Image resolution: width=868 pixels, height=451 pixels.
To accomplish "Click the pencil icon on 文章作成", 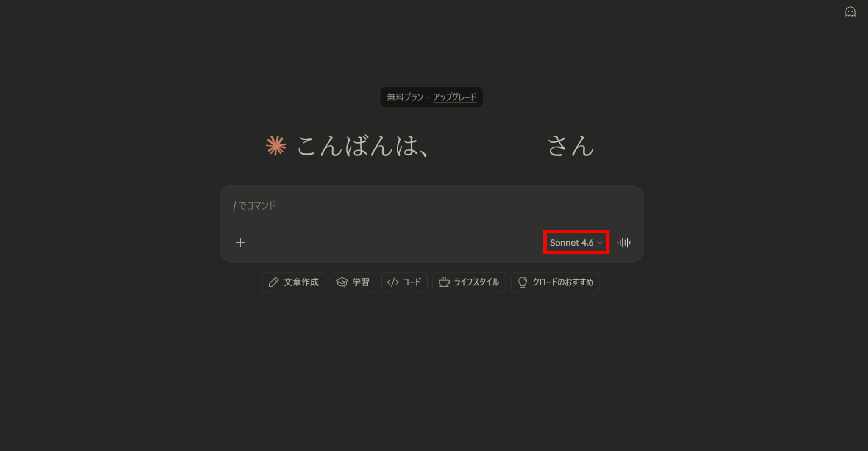I will click(274, 282).
